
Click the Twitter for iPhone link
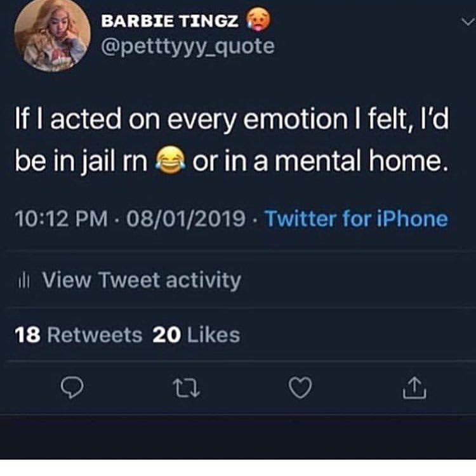click(x=357, y=218)
